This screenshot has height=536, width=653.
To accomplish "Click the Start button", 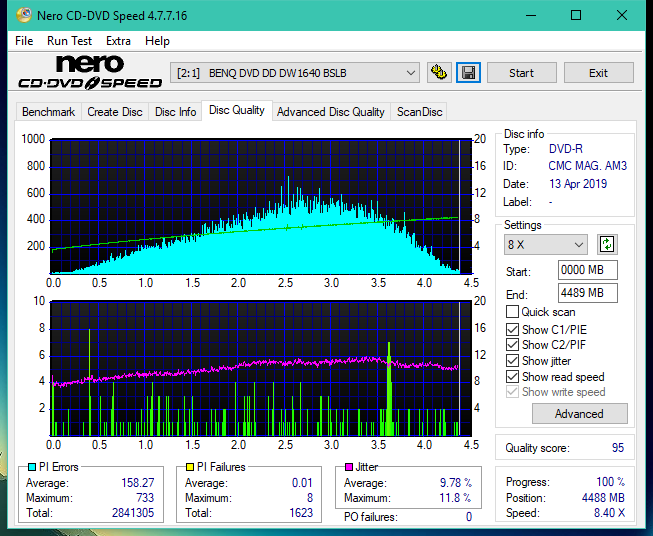I will [521, 73].
